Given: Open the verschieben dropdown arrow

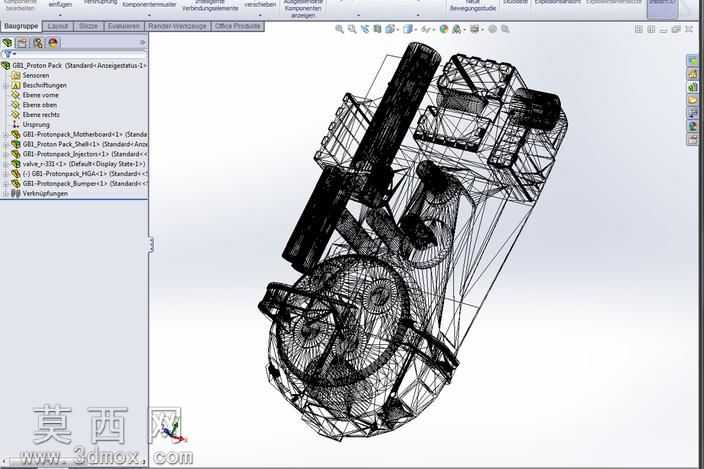Looking at the screenshot, I should pyautogui.click(x=260, y=15).
